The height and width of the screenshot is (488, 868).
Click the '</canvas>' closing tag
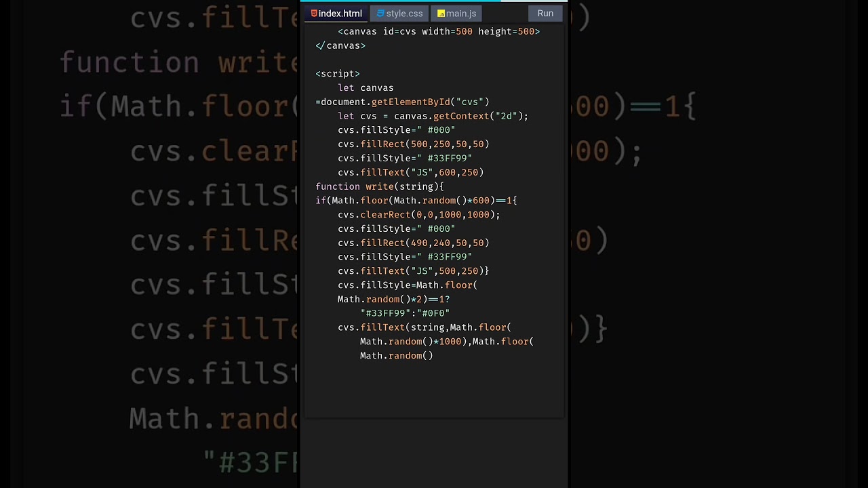tap(340, 45)
